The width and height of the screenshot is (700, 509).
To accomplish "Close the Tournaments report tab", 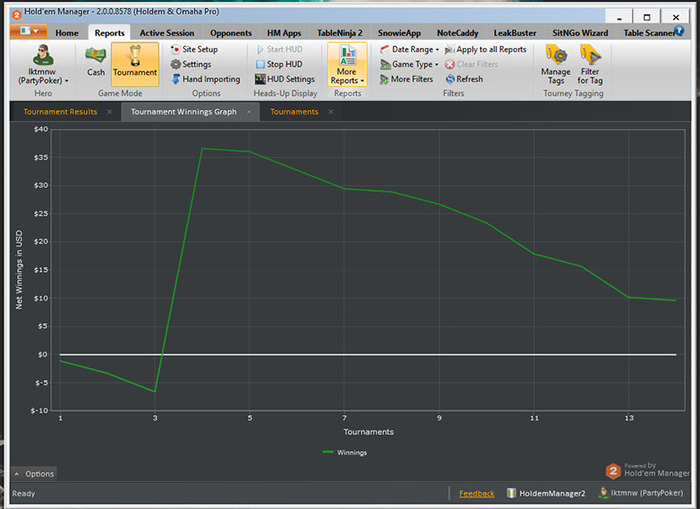I will (x=331, y=112).
